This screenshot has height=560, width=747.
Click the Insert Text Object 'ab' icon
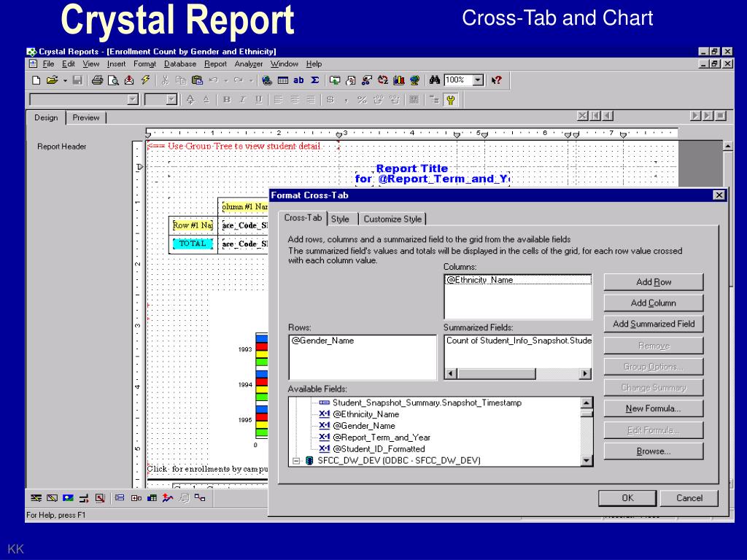(x=298, y=80)
